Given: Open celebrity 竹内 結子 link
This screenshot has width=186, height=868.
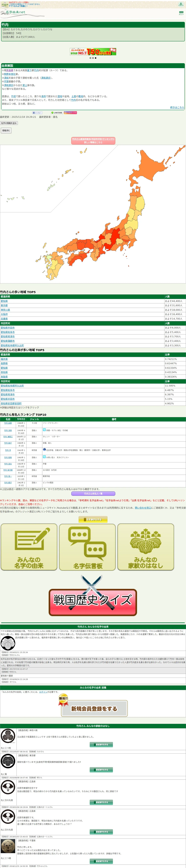Looking at the screenshot, I should (8, 443).
